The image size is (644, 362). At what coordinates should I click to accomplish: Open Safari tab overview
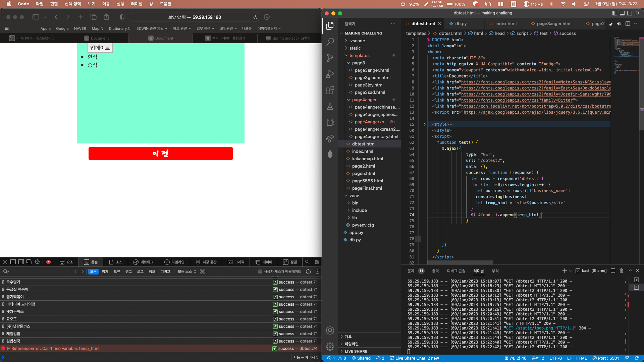pos(94,17)
